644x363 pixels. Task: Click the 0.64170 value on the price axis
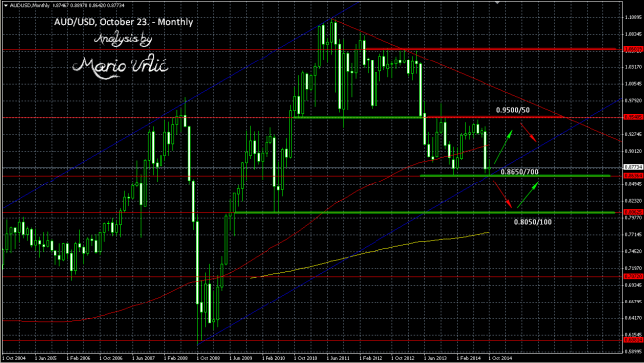click(x=634, y=318)
